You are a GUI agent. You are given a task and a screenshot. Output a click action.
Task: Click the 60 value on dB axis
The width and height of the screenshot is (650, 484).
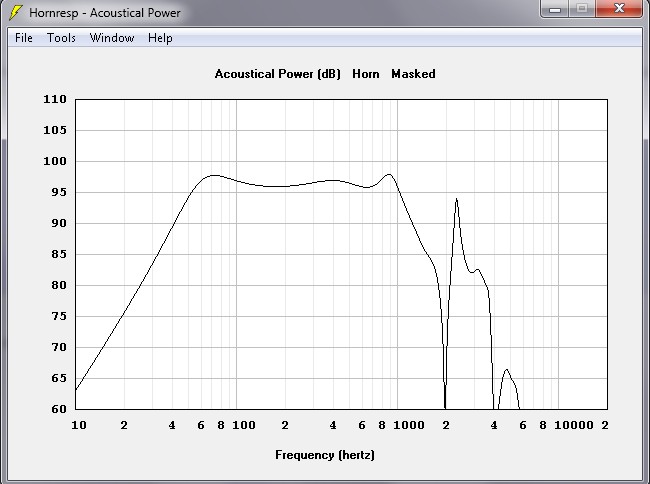(x=58, y=409)
